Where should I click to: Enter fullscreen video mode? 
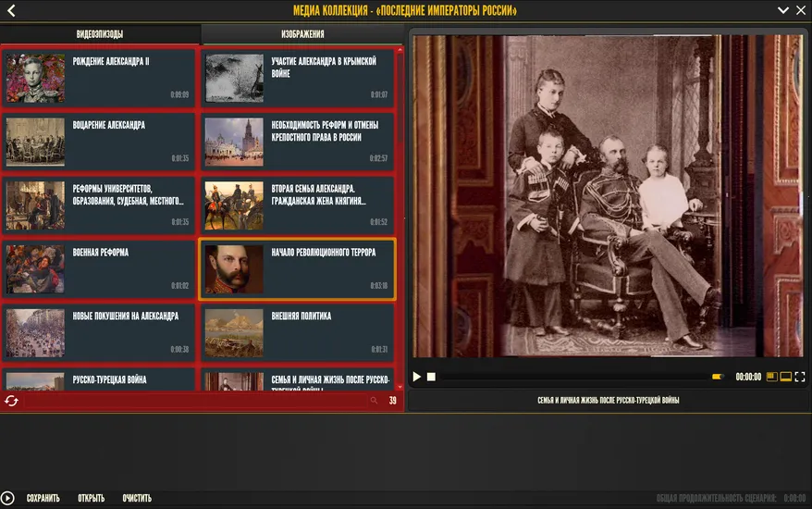(799, 377)
